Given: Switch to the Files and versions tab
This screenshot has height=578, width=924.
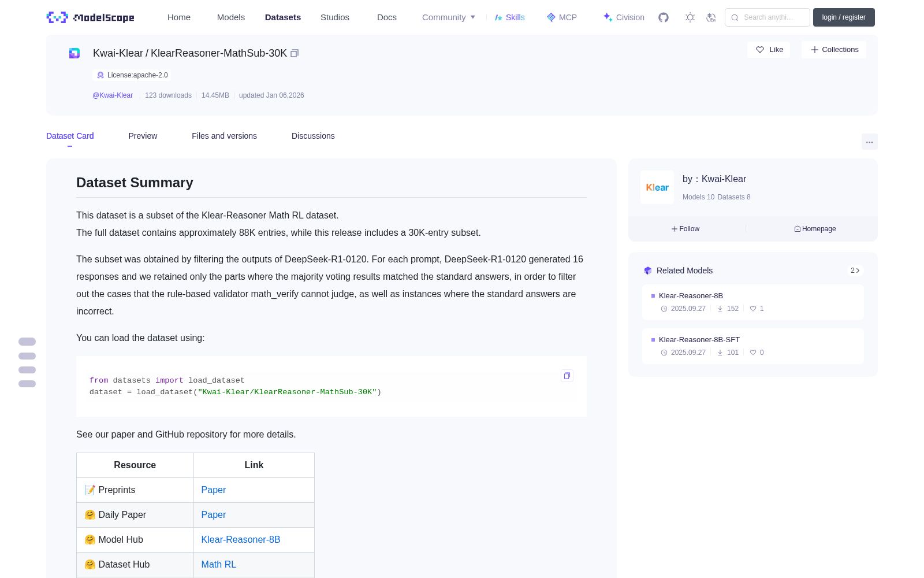Looking at the screenshot, I should point(224,136).
